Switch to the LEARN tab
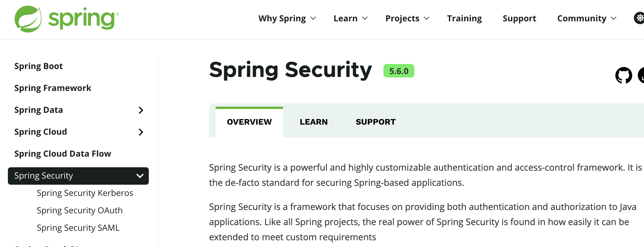The height and width of the screenshot is (247, 644). pyautogui.click(x=314, y=122)
